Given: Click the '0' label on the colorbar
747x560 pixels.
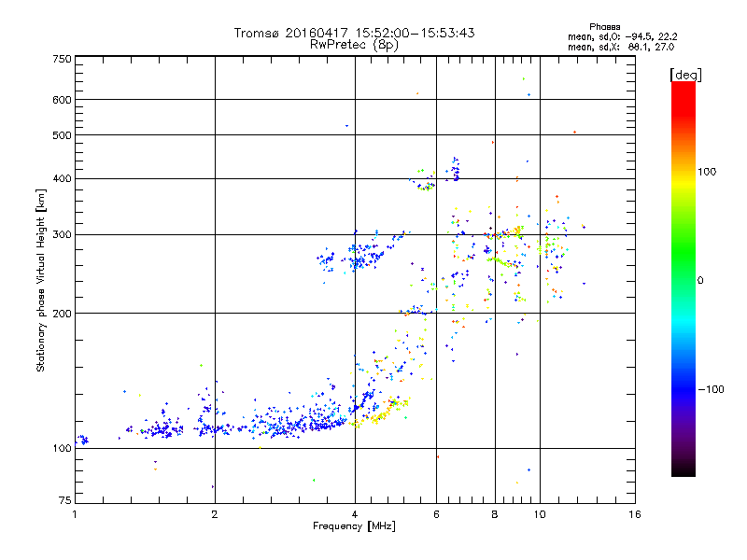Looking at the screenshot, I should (x=700, y=280).
